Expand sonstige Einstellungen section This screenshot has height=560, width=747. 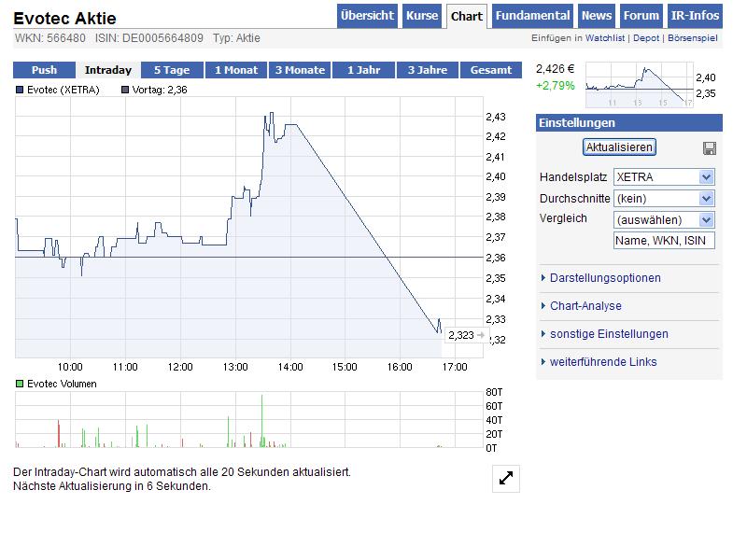pyautogui.click(x=604, y=334)
